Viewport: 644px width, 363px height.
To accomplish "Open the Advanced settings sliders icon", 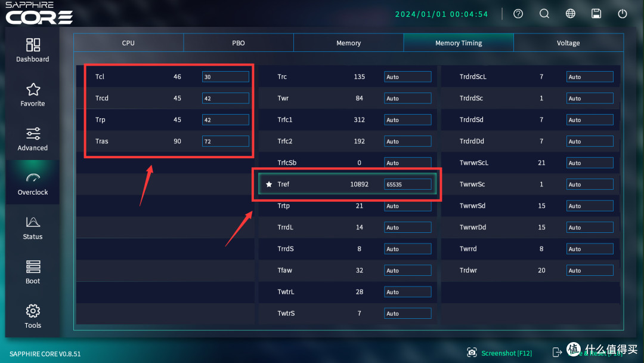I will [x=33, y=134].
